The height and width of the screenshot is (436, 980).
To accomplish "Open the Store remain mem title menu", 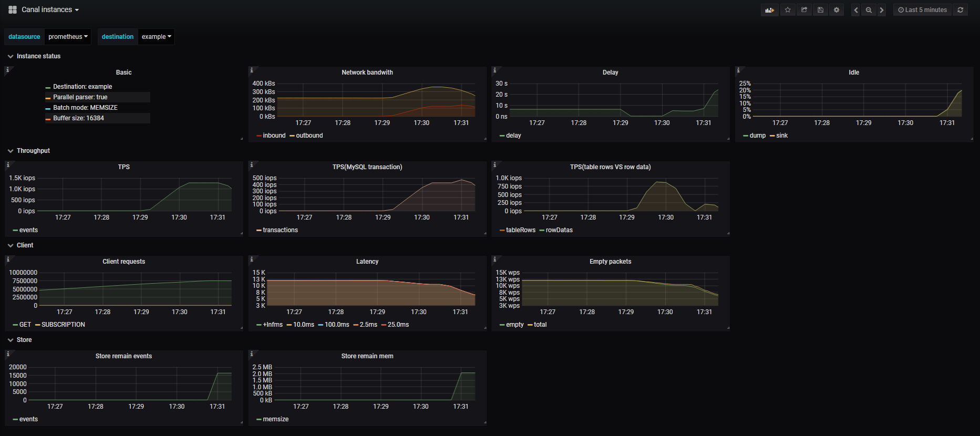I will click(367, 356).
